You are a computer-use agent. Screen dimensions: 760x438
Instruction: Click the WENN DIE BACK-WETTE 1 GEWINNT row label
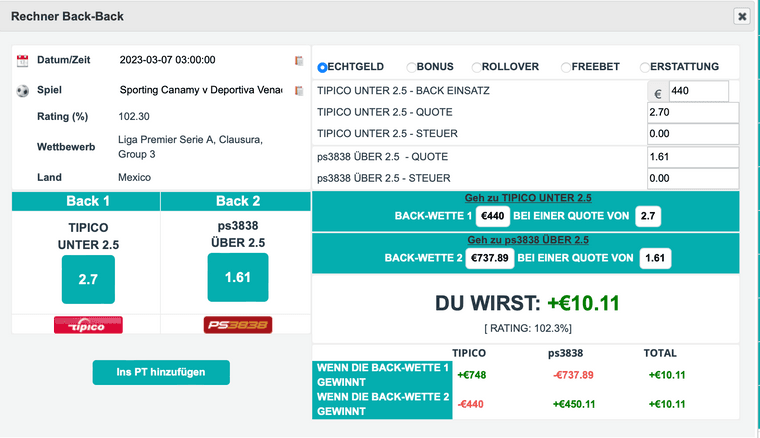click(x=382, y=375)
